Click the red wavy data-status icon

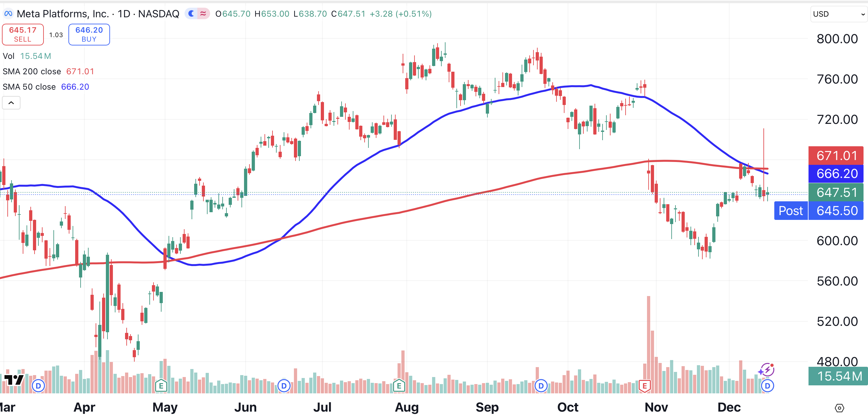click(x=203, y=14)
